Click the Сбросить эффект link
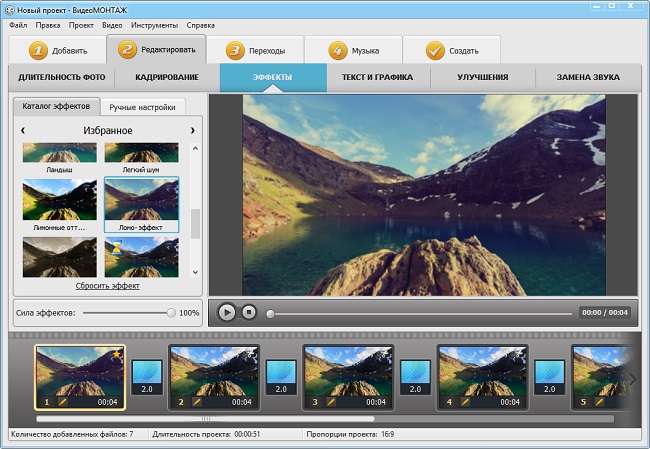Viewport: 650px width, 449px height. (108, 286)
